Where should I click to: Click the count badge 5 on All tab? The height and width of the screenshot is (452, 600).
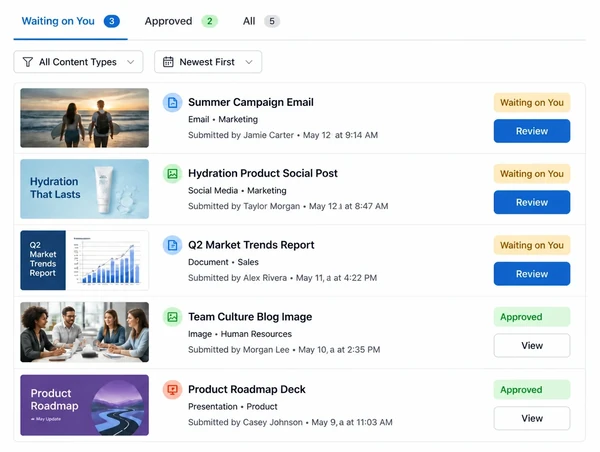point(272,21)
